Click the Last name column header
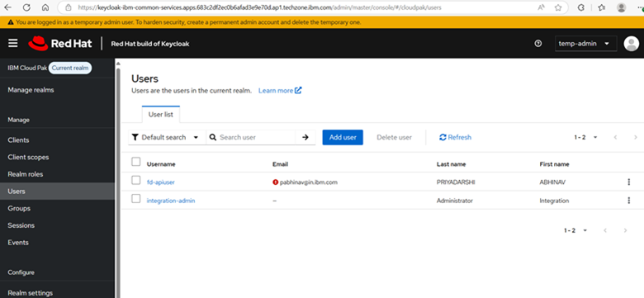Screen dimensions: 644x298 pyautogui.click(x=451, y=164)
